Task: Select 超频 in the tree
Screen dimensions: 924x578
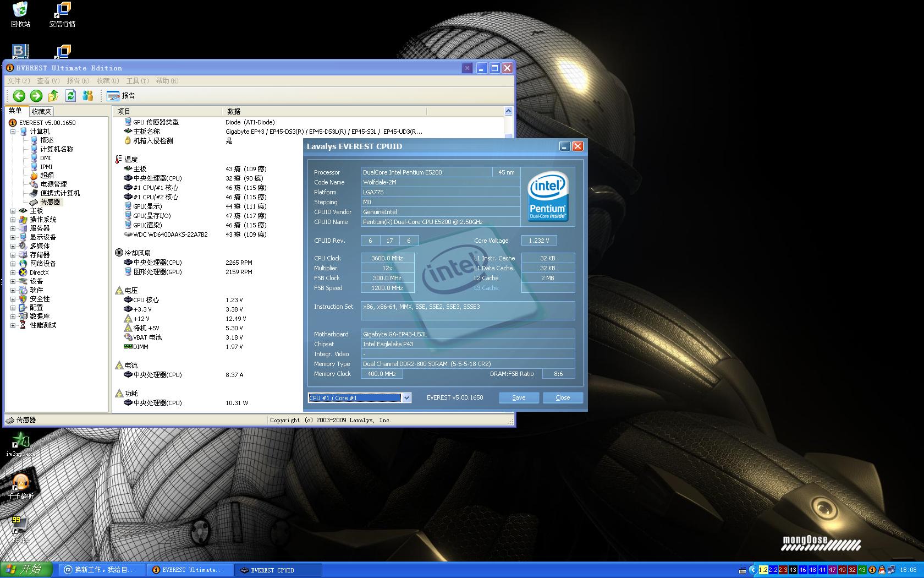Action: click(x=47, y=176)
